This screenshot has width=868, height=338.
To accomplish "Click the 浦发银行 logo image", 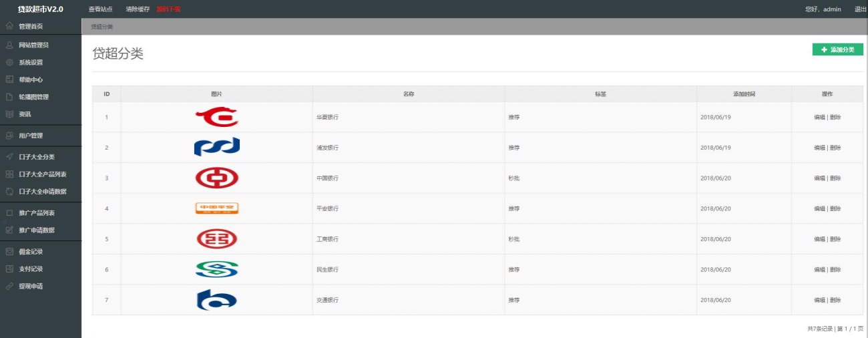I will 216,147.
